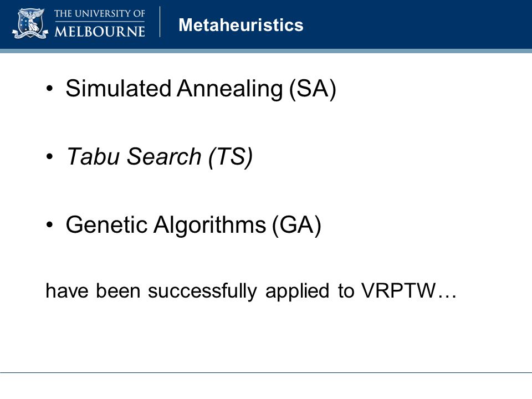
Task: Click the word 'Simulated' in first bullet
Action: 119,89
